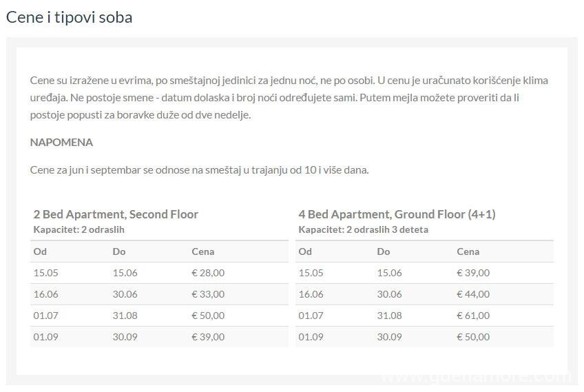Select the "2 Bed Apartment, Second Floor" title

pyautogui.click(x=116, y=214)
